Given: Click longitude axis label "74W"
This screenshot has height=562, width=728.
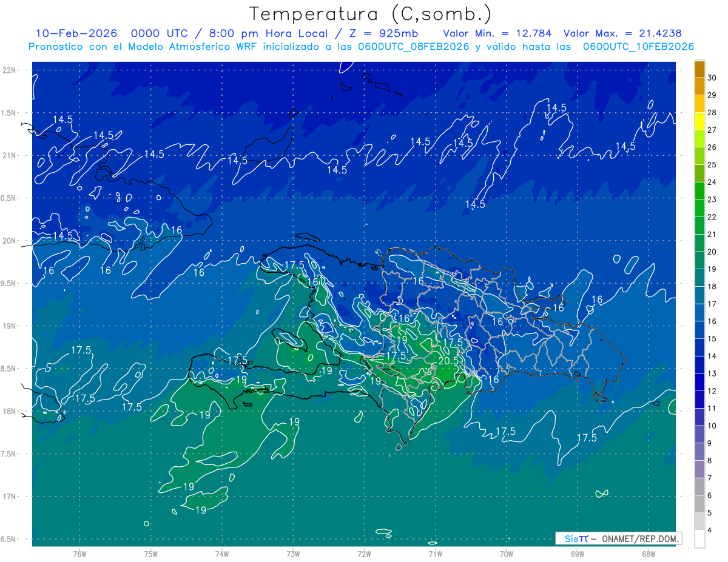Looking at the screenshot, I should tap(221, 554).
